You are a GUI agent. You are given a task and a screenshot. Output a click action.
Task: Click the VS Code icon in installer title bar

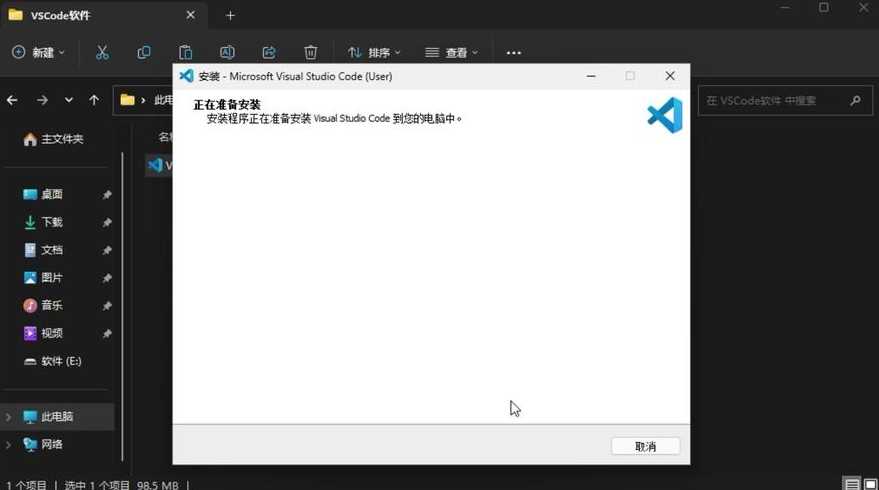[x=186, y=76]
